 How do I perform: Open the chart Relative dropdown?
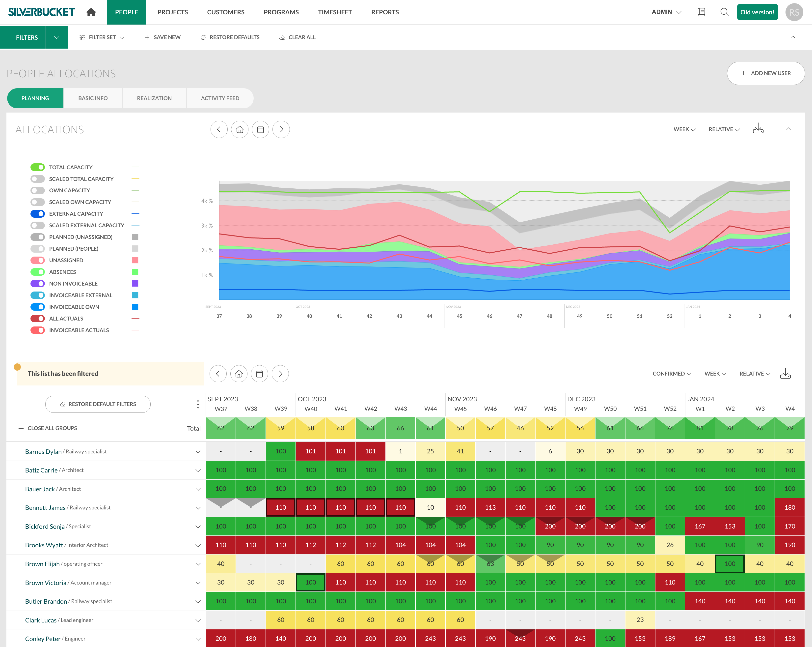[x=724, y=129]
